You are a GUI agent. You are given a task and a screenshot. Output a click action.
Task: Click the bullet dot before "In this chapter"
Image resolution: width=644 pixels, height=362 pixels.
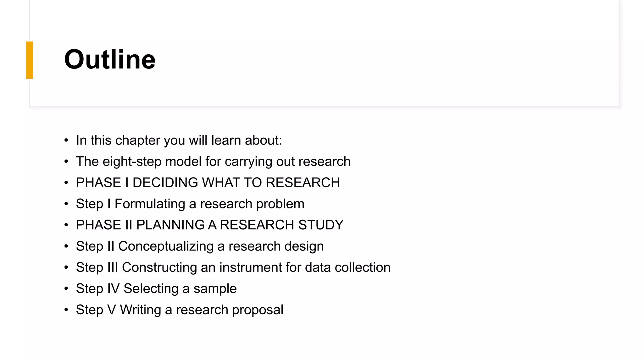[x=66, y=140]
